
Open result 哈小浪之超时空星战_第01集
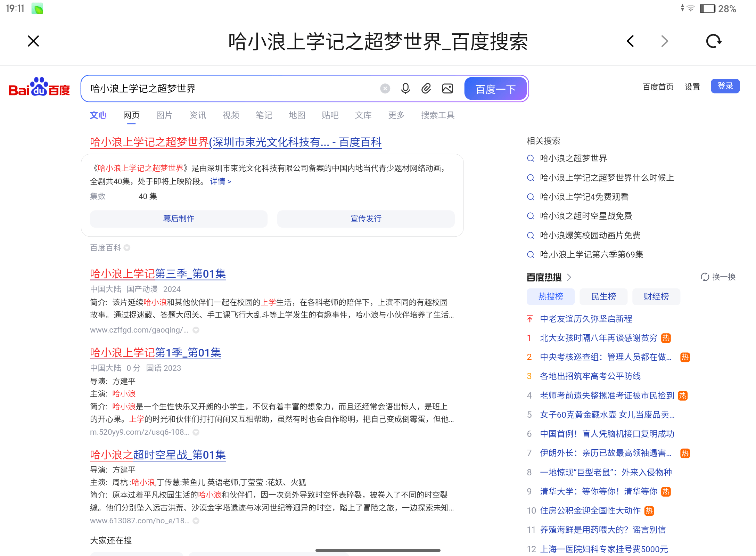(x=158, y=455)
